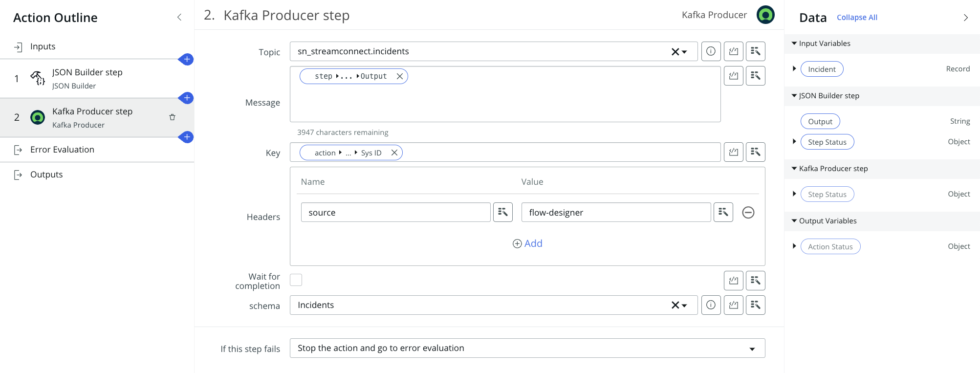Expand Action Status object
The image size is (980, 373).
coord(794,246)
